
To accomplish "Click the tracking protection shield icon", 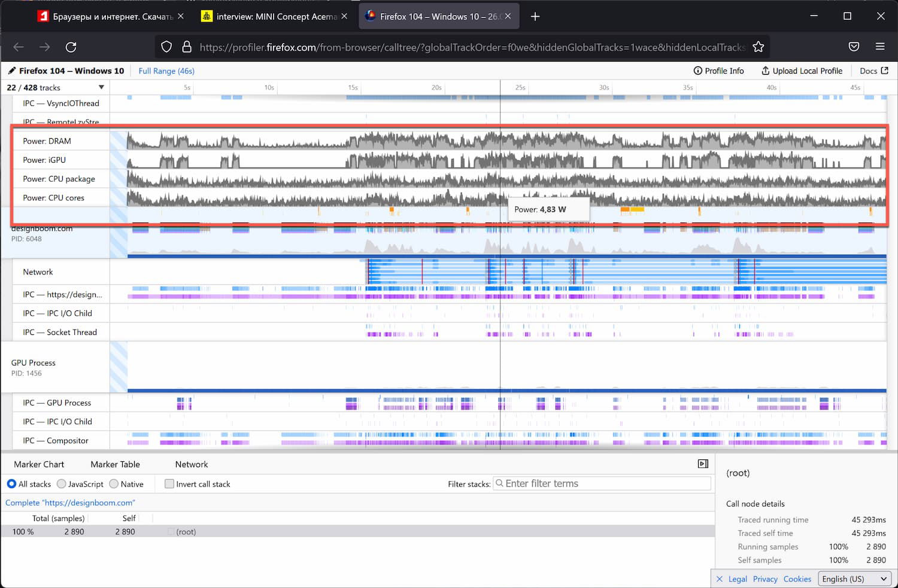I will point(167,47).
